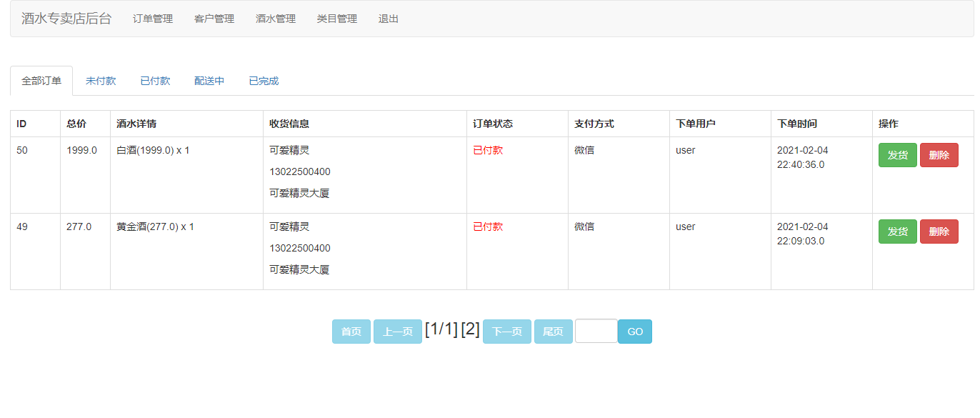Jump to last page with 尾页
This screenshot has height=418, width=980.
(x=554, y=332)
